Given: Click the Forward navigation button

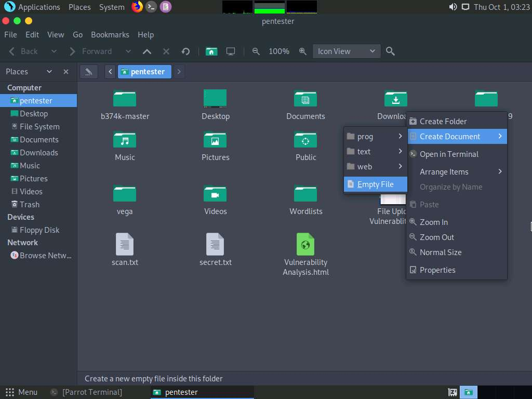Looking at the screenshot, I should coord(91,51).
